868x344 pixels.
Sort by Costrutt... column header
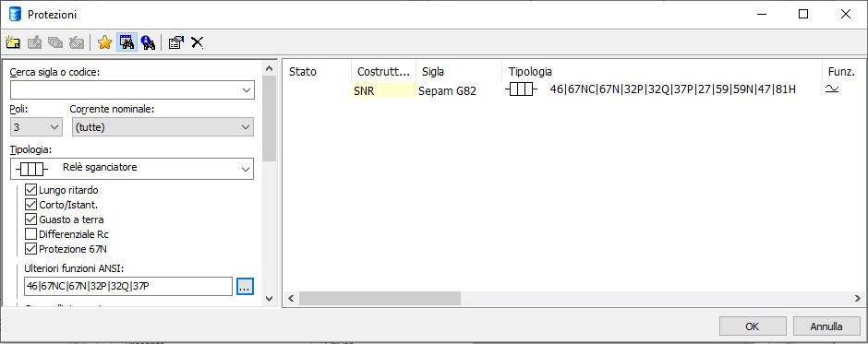pyautogui.click(x=383, y=71)
